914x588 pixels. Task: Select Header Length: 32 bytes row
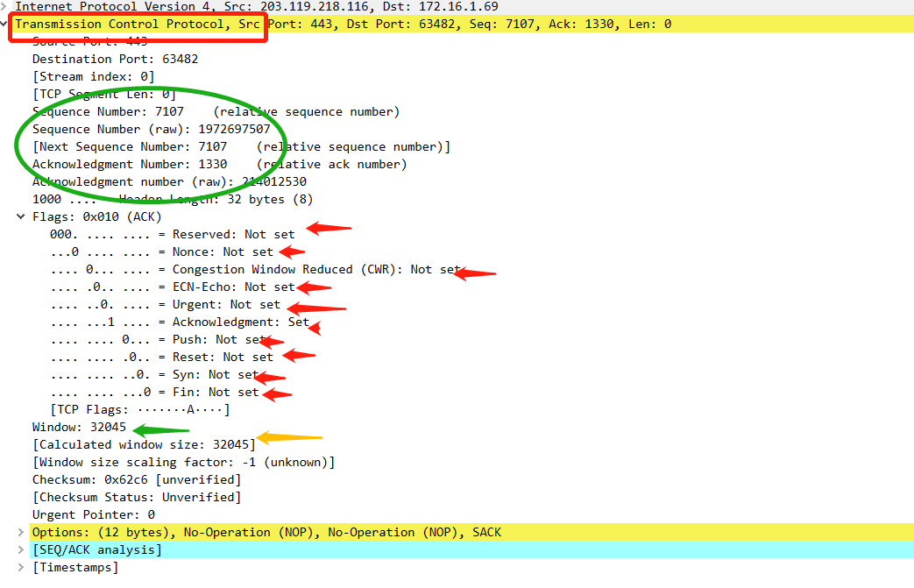(x=173, y=199)
